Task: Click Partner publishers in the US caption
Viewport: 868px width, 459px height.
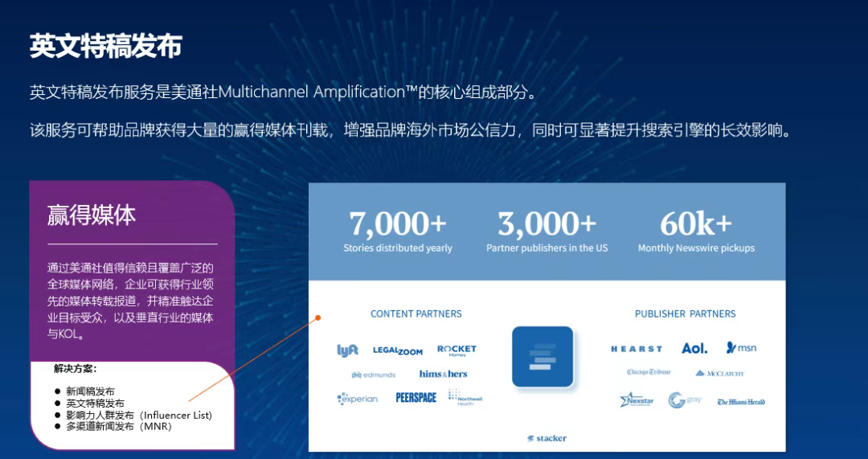Action: coord(547,248)
